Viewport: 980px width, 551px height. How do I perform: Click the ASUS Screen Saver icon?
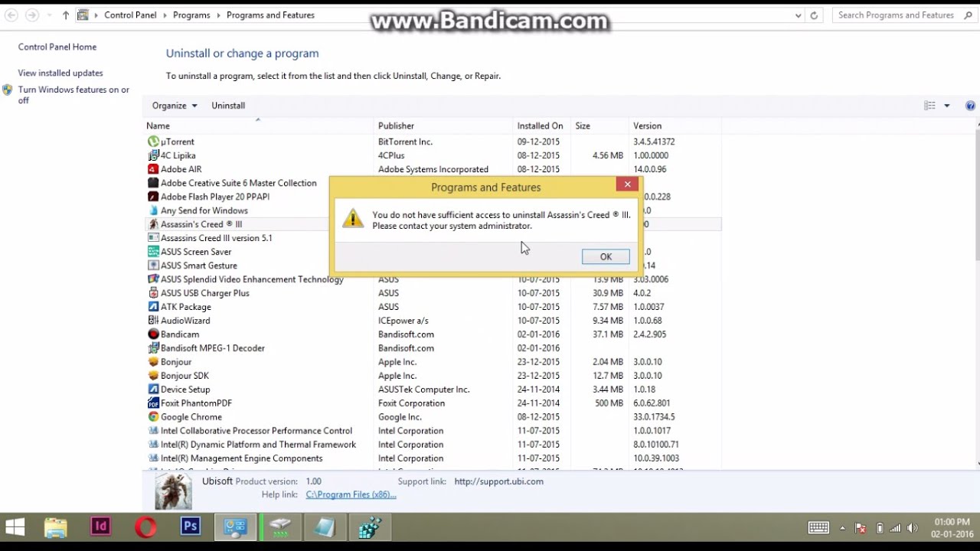coord(153,252)
